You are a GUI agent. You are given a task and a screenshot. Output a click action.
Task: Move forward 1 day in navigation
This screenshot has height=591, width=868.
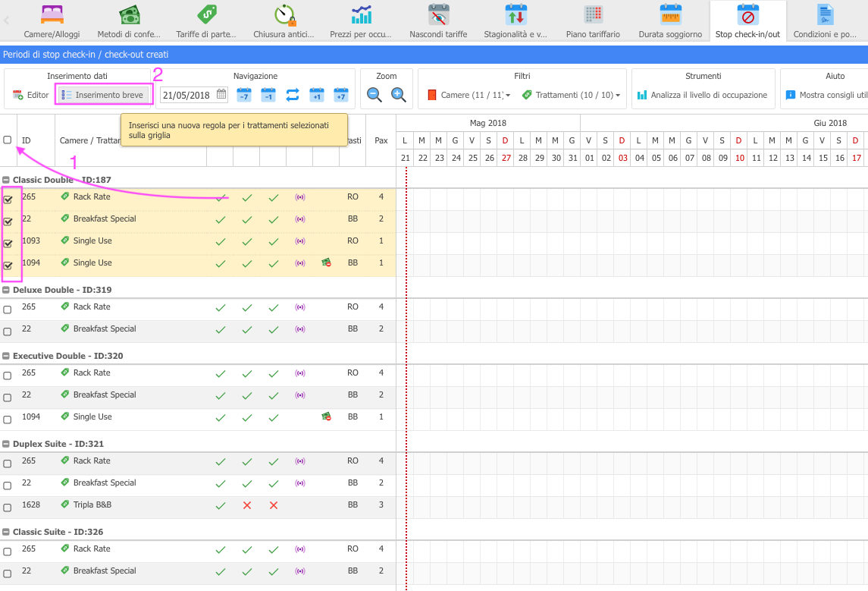point(317,95)
